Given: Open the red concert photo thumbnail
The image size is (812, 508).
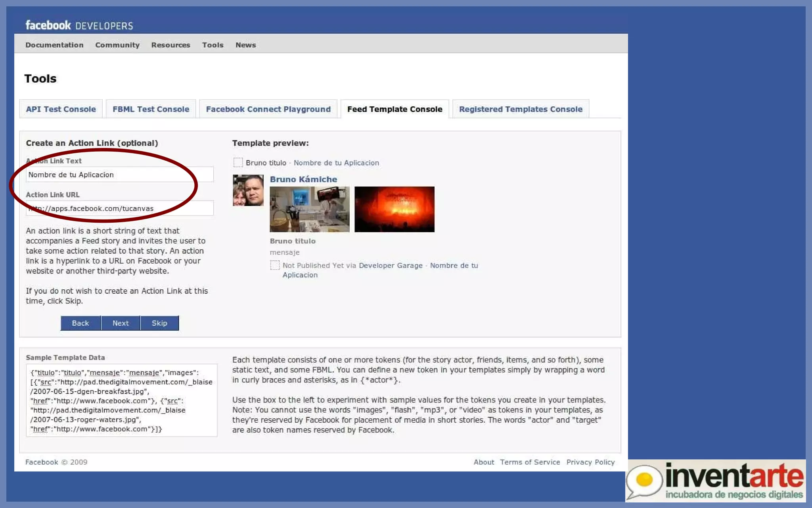Looking at the screenshot, I should (x=394, y=209).
